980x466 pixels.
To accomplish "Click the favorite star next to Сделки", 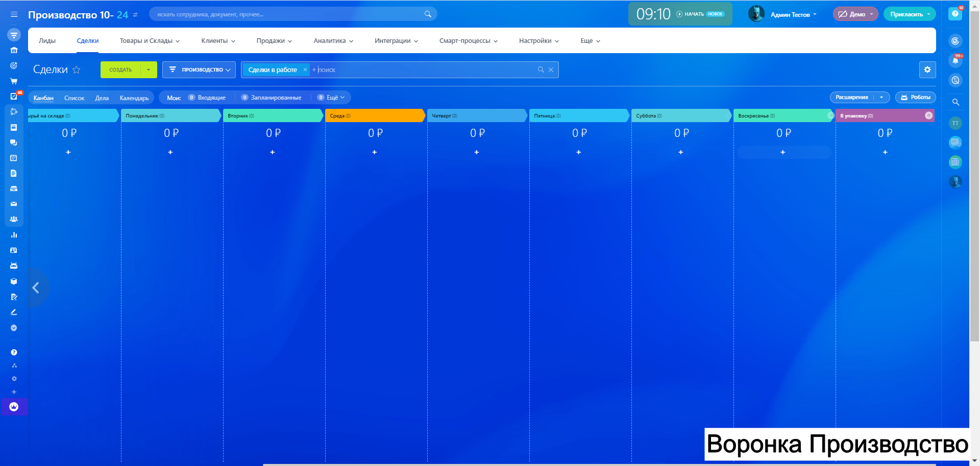I will tap(77, 69).
